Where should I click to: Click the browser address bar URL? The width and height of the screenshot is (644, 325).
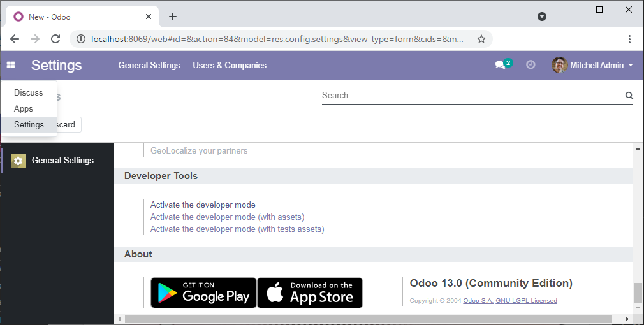tap(277, 39)
